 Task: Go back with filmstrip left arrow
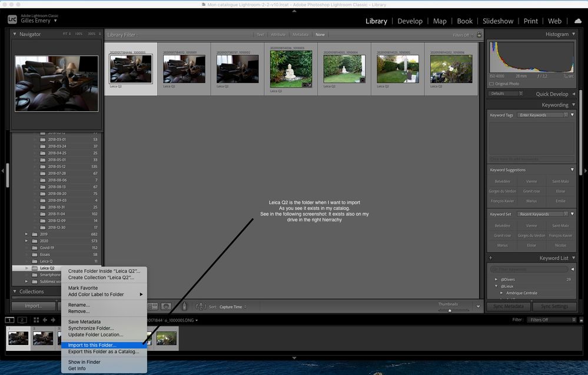pyautogui.click(x=45, y=320)
